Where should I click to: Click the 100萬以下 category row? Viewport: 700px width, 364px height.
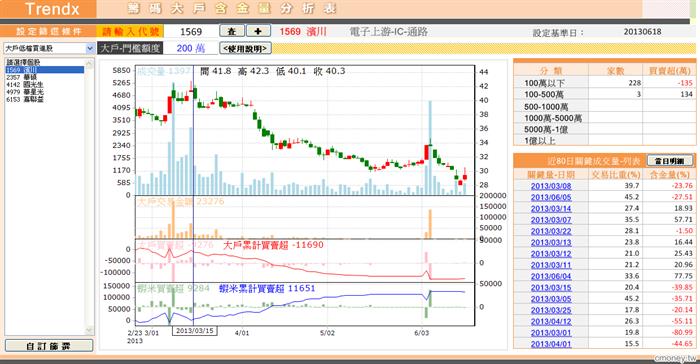[x=604, y=83]
